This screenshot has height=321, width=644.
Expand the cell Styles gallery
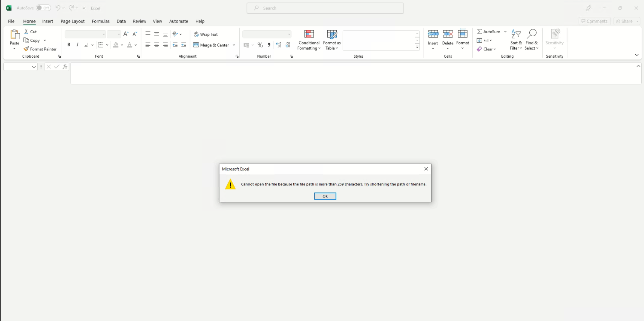pos(417,47)
